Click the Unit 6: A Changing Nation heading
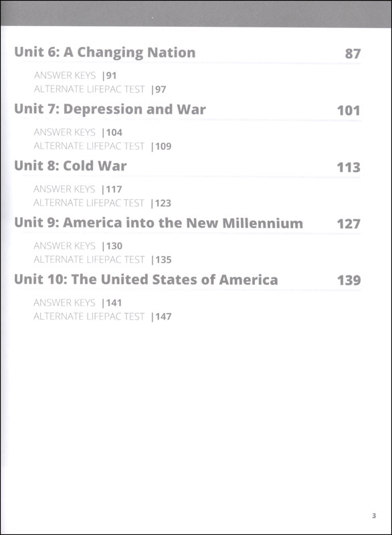This screenshot has width=392, height=535. click(105, 53)
